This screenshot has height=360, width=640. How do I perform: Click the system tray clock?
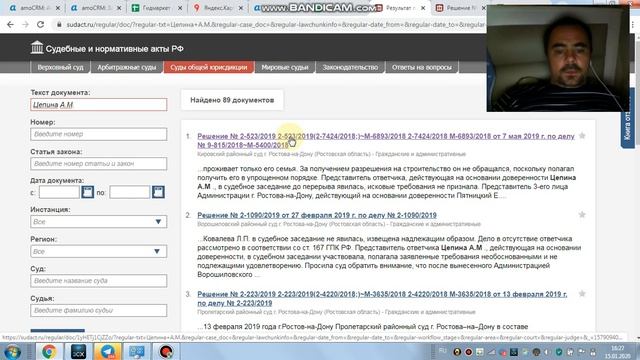click(618, 352)
